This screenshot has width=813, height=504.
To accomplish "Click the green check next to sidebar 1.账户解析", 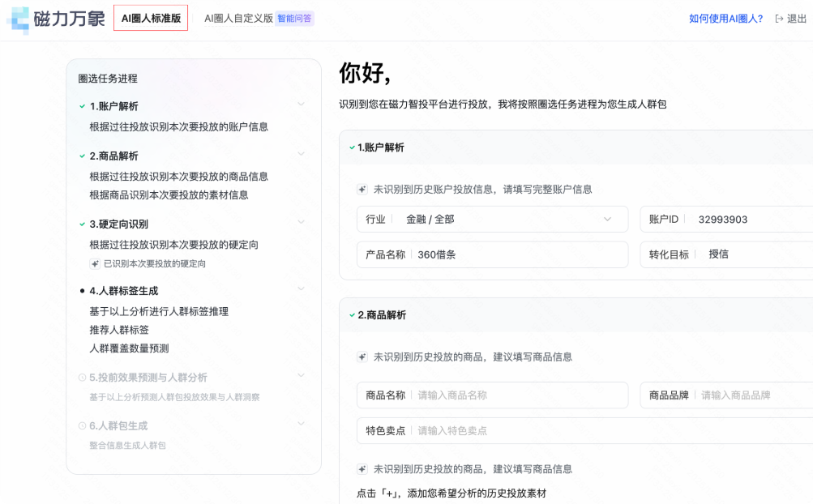I will [x=82, y=106].
